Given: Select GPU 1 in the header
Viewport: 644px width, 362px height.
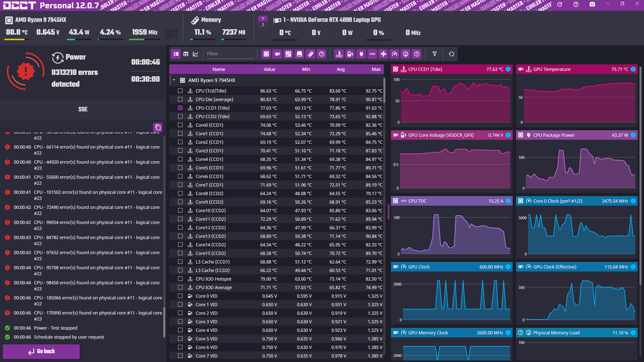Looking at the screenshot, I should (263, 18).
